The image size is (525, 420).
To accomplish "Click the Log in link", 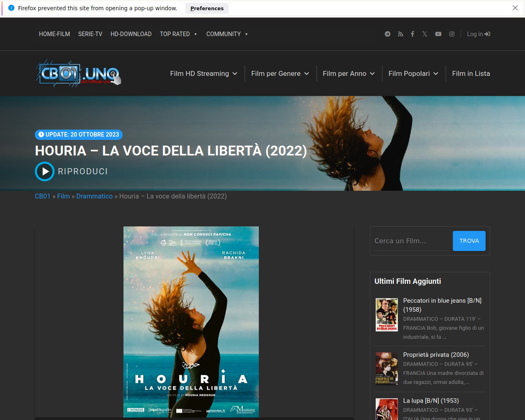I will (478, 34).
